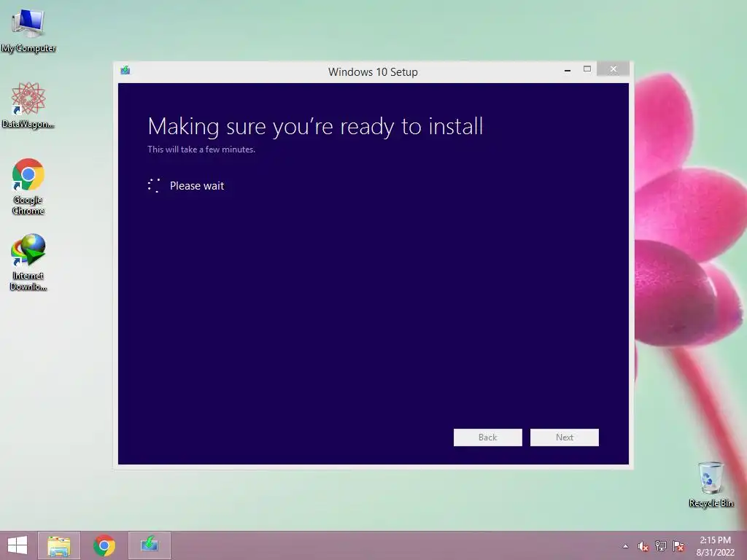Click the Windows Start button
This screenshot has height=560, width=747.
coord(18,545)
